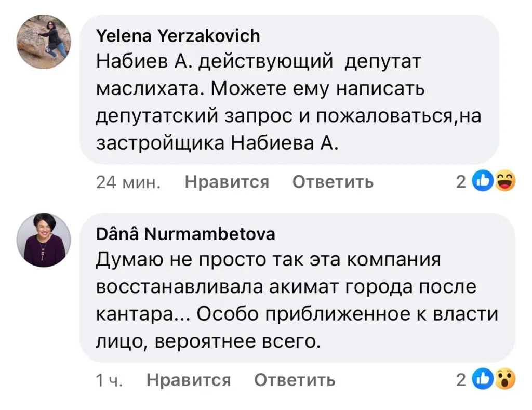Open the Dânâ Nurmambetova profile name link

point(185,235)
